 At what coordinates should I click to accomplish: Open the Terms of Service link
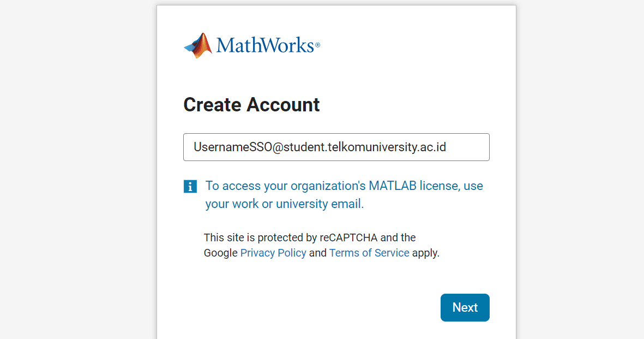coord(369,253)
